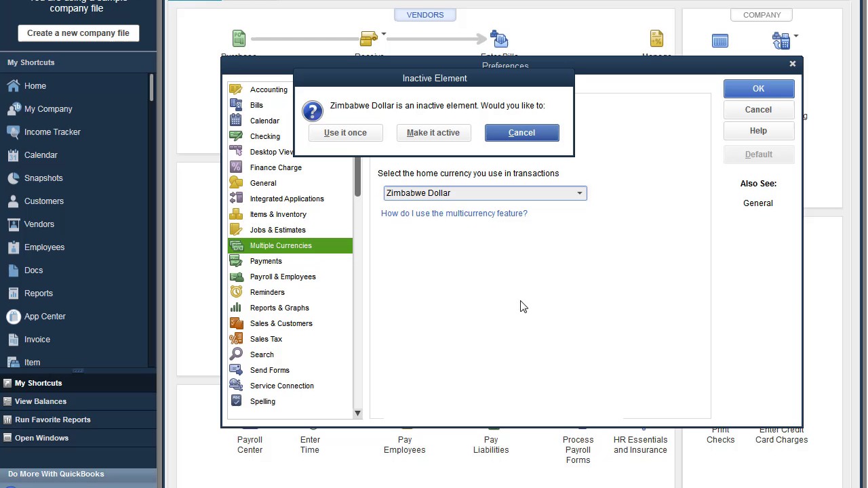Click the Checking preferences icon
The image size is (868, 488).
pyautogui.click(x=236, y=136)
